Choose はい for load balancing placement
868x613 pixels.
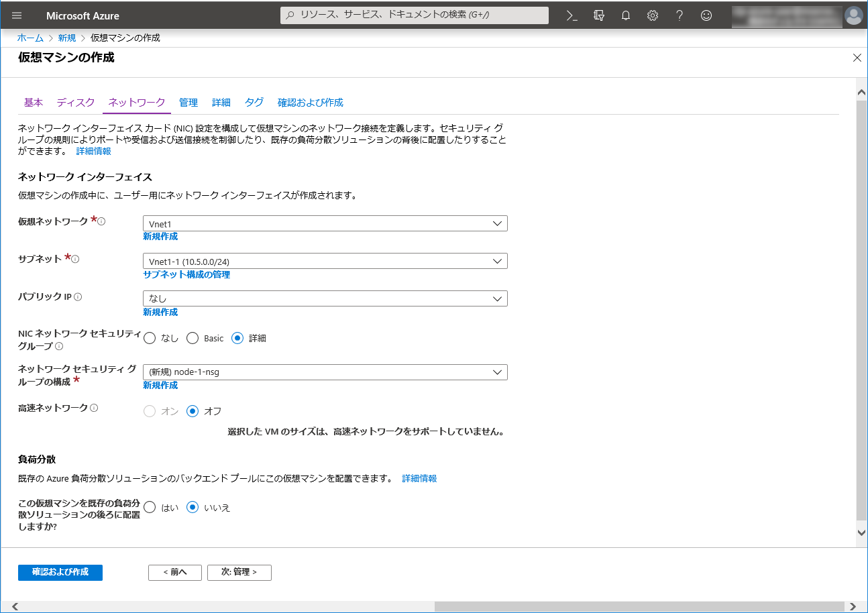coord(150,508)
